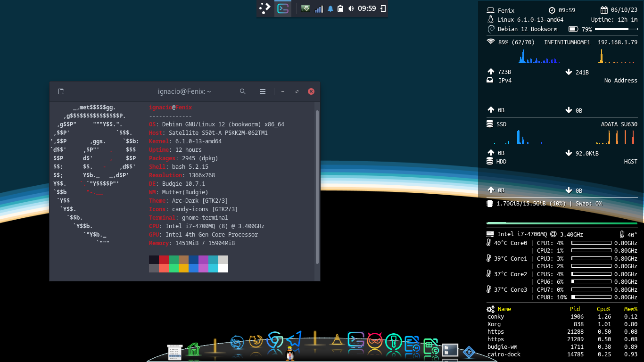Launch Chrome from the dock
This screenshot has width=644, height=362.
274,340
